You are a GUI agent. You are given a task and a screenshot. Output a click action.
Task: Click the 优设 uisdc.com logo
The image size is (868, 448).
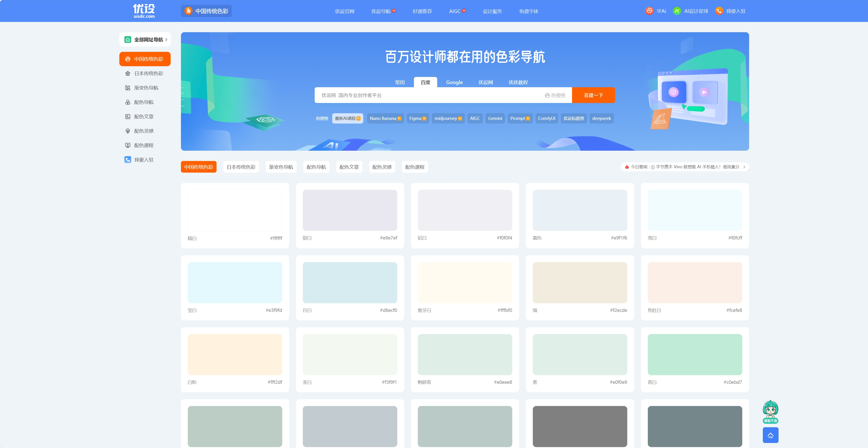click(x=144, y=11)
